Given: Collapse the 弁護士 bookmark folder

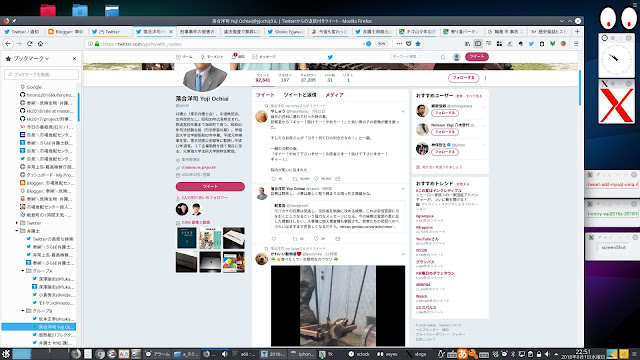Looking at the screenshot, I should click(17, 231).
